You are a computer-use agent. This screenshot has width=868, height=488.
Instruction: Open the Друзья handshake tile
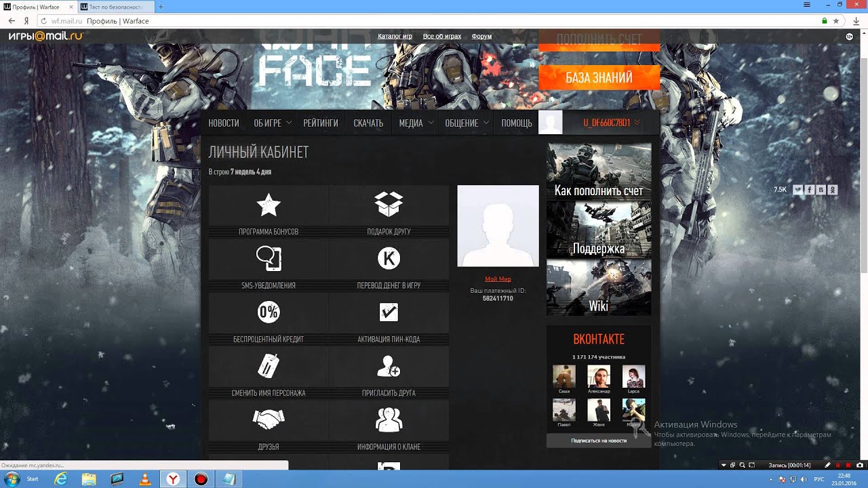269,426
